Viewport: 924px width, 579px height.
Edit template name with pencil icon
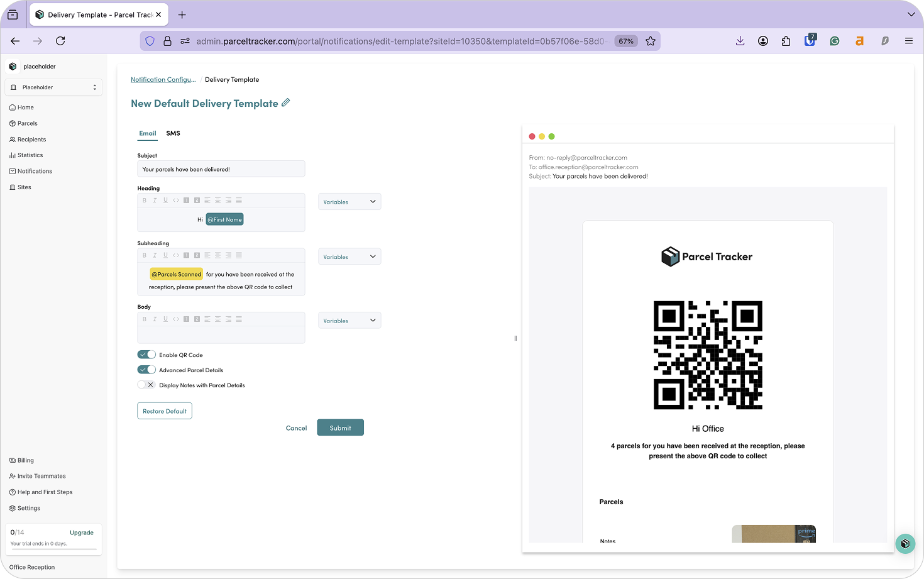[x=285, y=102]
